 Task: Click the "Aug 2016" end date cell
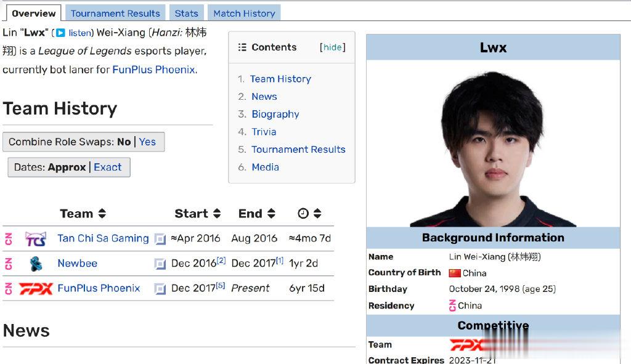click(x=254, y=238)
